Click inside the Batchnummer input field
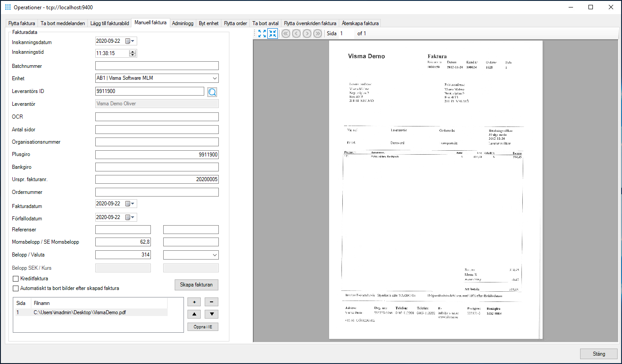Image resolution: width=622 pixels, height=364 pixels. pos(157,65)
